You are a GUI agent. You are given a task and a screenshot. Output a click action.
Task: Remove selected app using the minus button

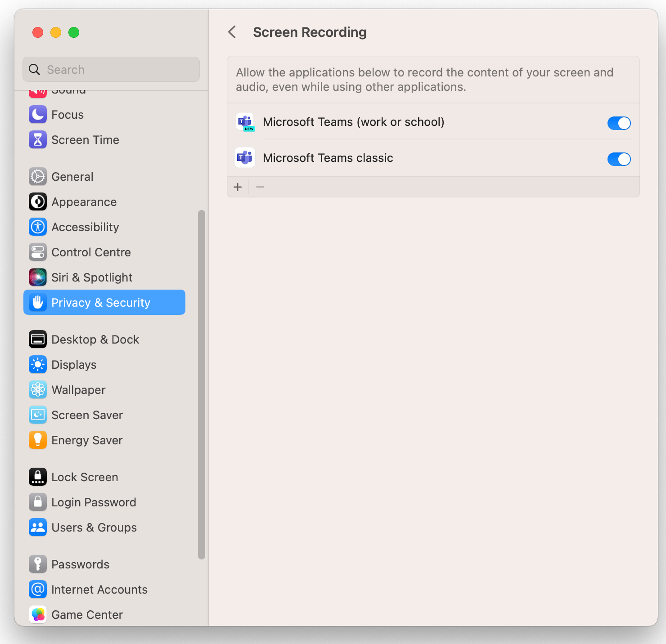(x=260, y=187)
